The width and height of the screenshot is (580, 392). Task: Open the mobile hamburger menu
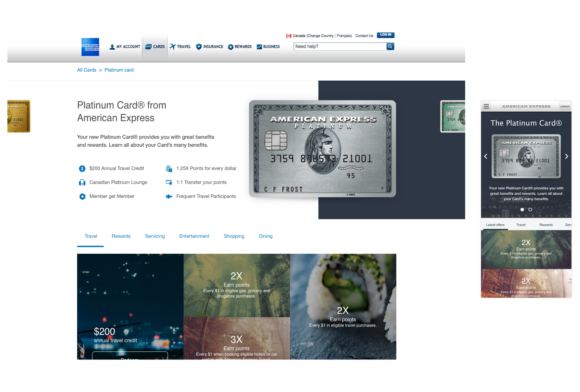point(486,106)
